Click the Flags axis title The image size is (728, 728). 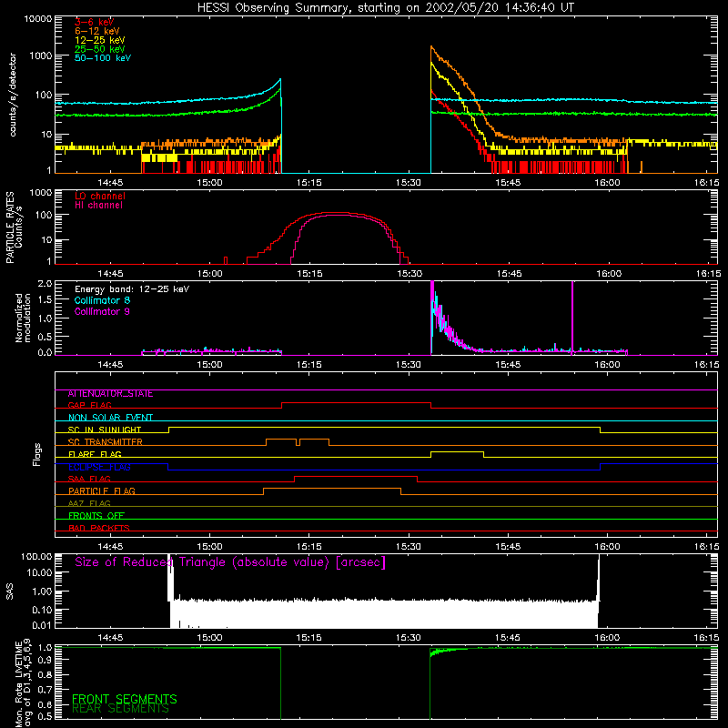[37, 455]
